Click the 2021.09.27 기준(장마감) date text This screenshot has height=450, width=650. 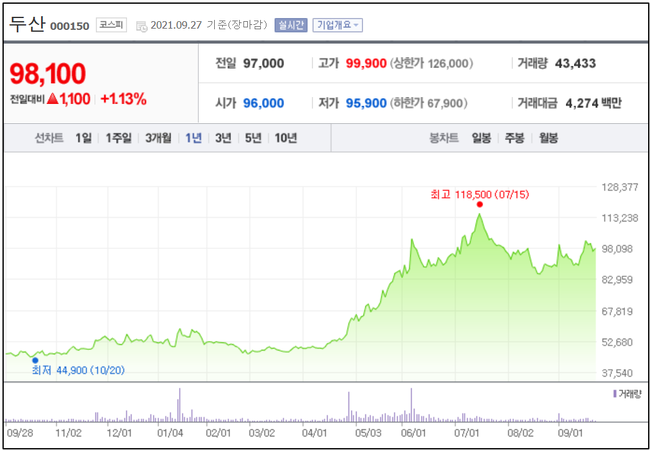(209, 25)
